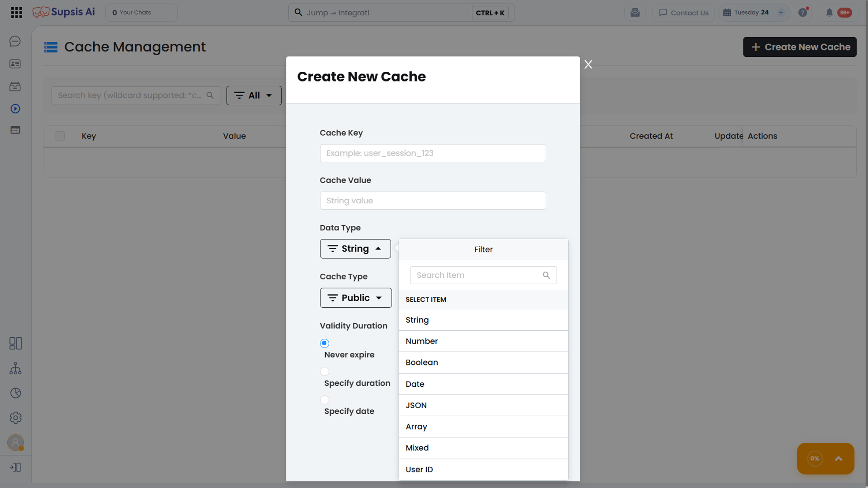The width and height of the screenshot is (868, 488).
Task: Open the Public cache type dropdown
Action: [x=356, y=298]
